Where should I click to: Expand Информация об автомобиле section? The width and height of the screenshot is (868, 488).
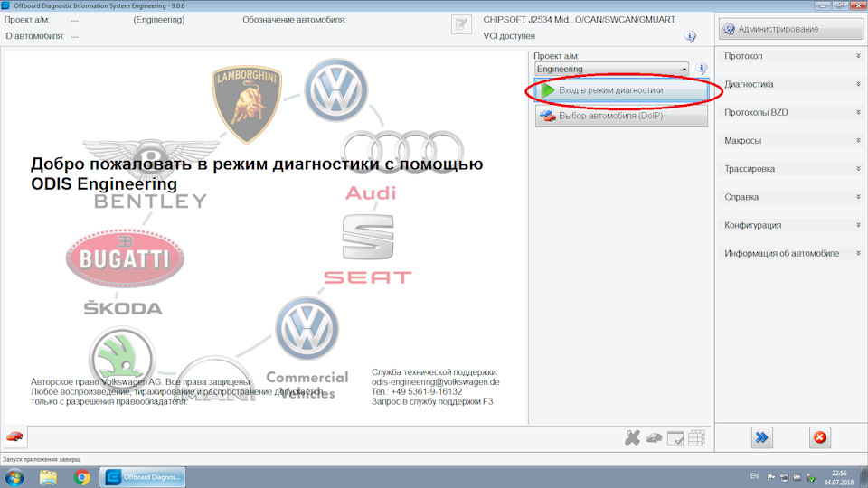[792, 253]
